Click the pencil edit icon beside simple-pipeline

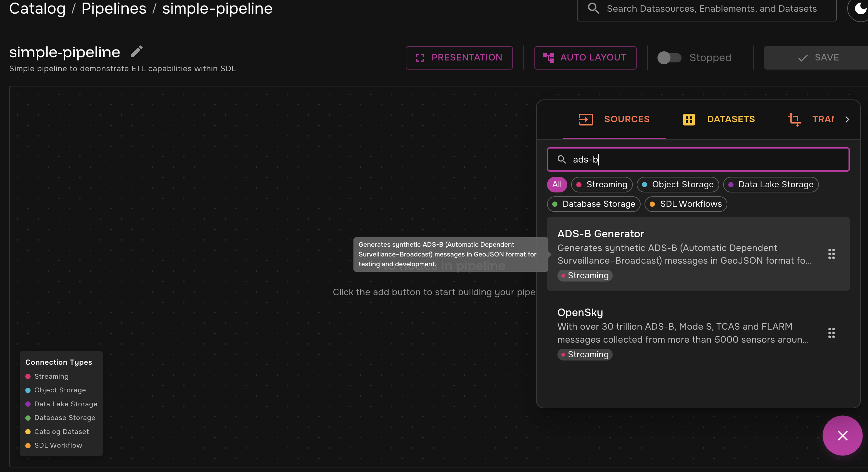click(x=136, y=52)
